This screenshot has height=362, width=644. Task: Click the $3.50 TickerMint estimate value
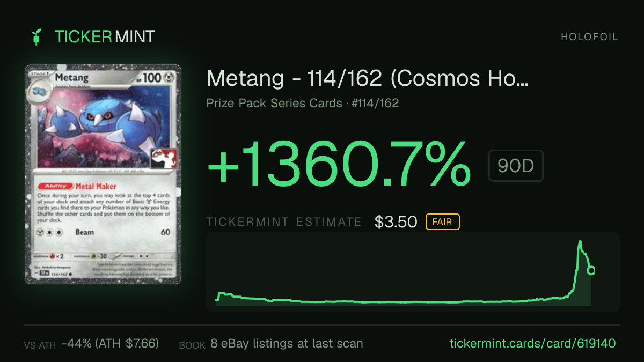396,222
